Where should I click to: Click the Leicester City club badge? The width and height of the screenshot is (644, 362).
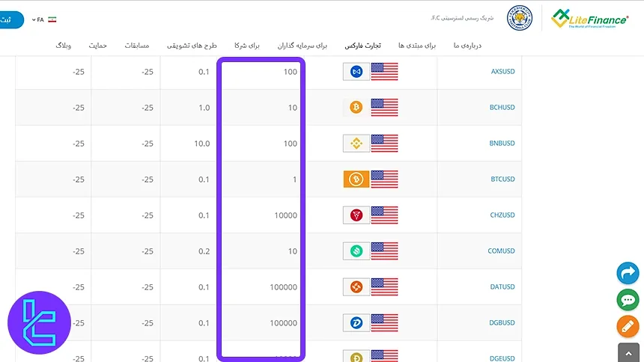(518, 18)
